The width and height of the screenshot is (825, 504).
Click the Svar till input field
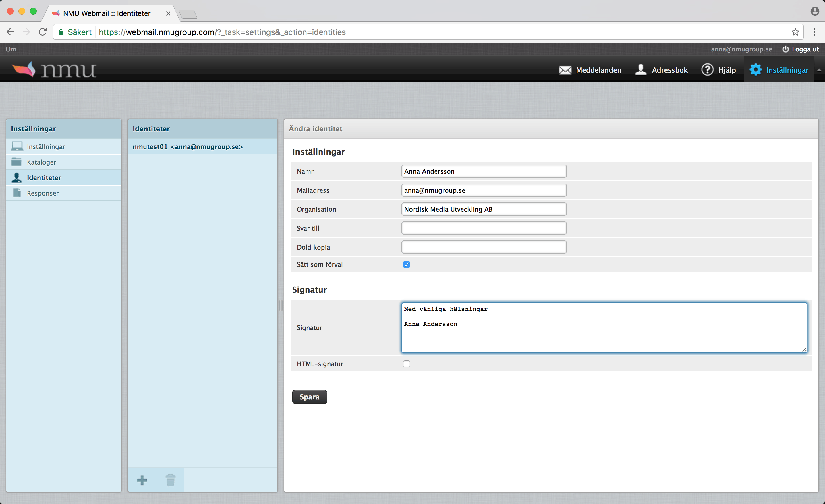tap(483, 228)
